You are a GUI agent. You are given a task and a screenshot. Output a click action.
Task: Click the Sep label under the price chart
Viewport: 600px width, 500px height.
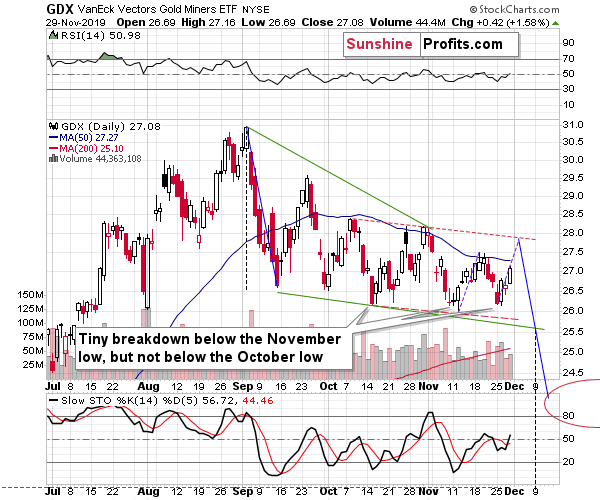pyautogui.click(x=243, y=386)
